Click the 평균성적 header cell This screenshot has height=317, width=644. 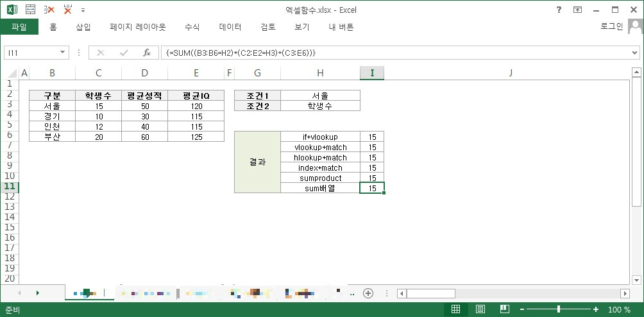144,96
